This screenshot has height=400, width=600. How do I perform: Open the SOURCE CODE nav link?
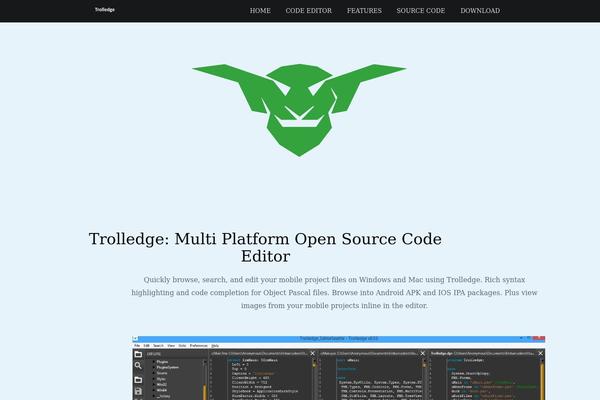(421, 11)
